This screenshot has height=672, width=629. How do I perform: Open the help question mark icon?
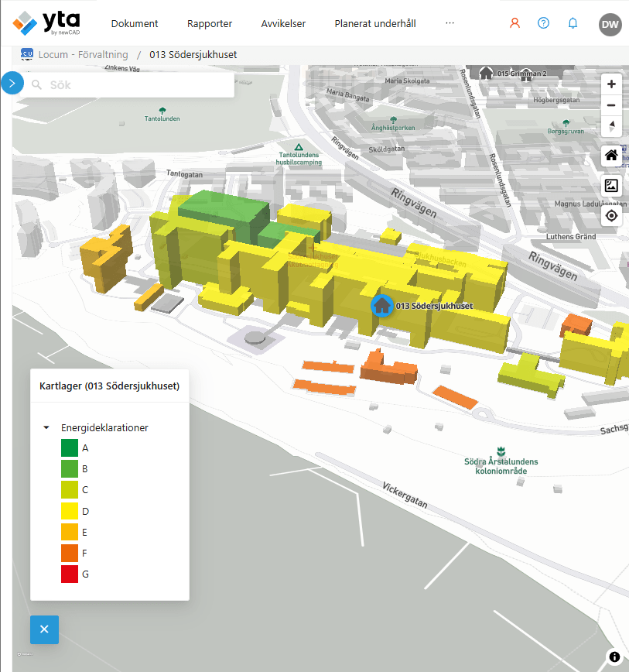pyautogui.click(x=543, y=23)
